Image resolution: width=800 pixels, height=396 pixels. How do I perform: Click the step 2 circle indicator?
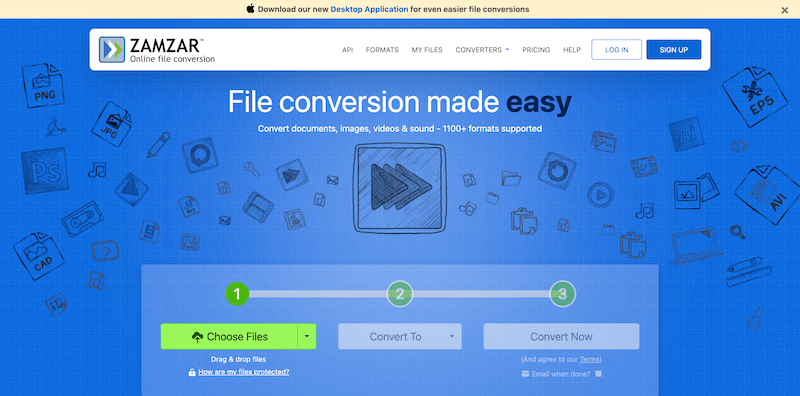[400, 294]
